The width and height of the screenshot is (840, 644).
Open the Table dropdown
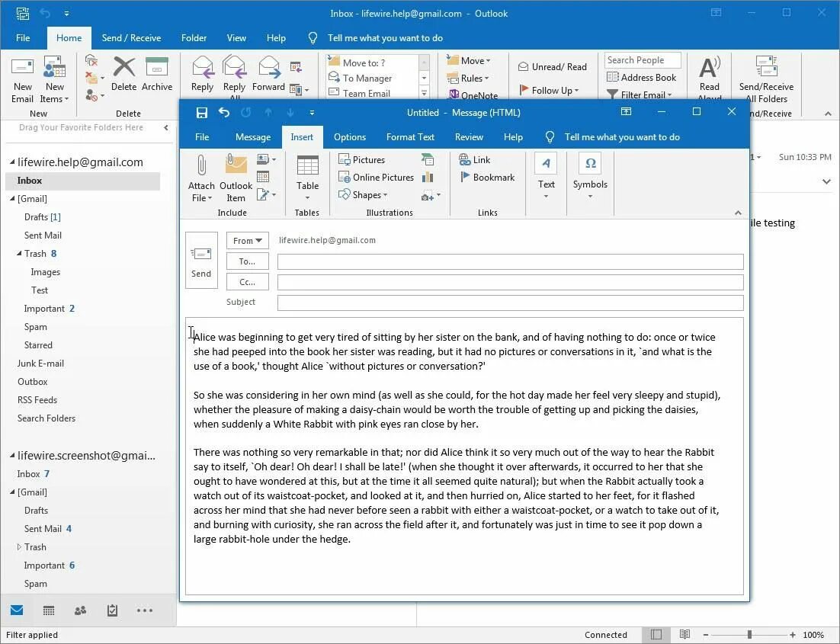[x=307, y=178]
